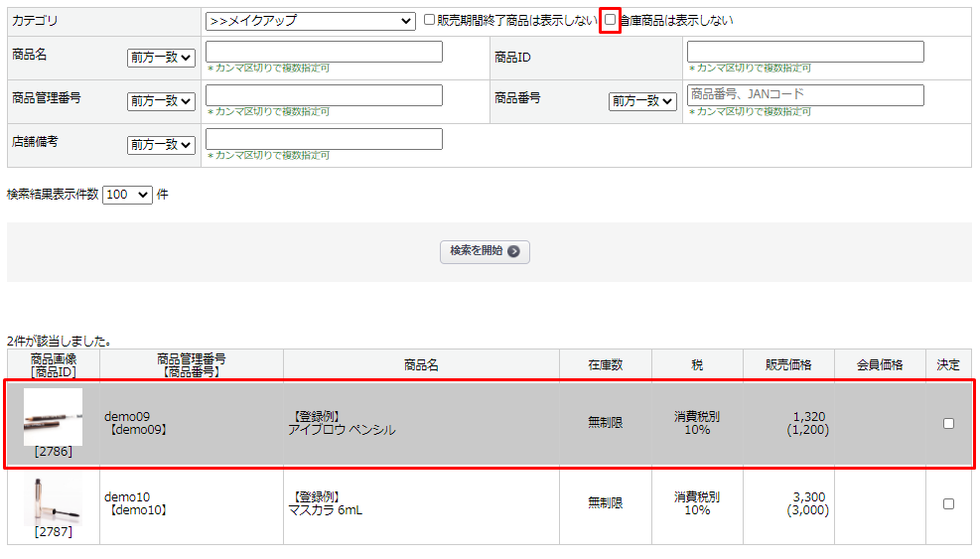Screen dimensions: 980x559
Task: Click the 在庫数 column header
Action: 605,364
